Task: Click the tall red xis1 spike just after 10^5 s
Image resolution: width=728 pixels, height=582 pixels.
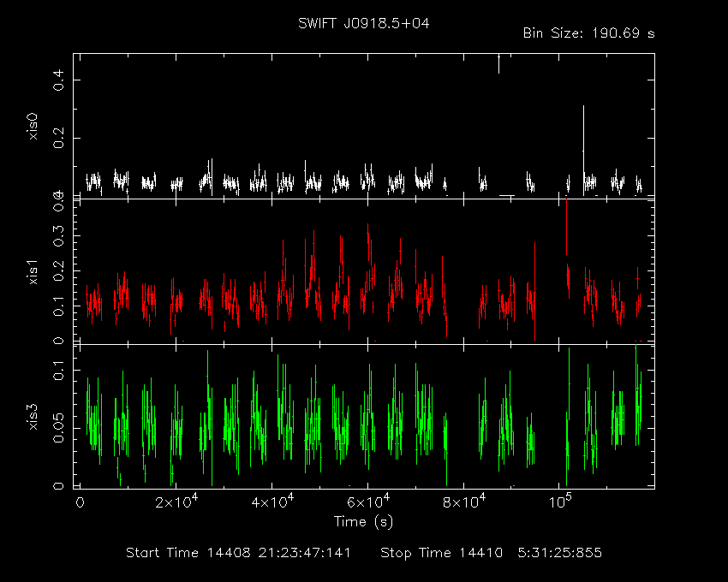Action: click(566, 227)
